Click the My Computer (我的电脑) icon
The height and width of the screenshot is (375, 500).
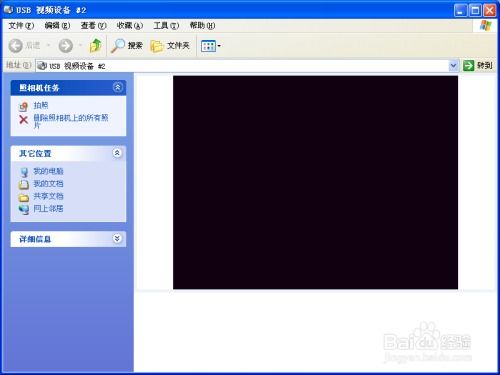click(x=24, y=172)
